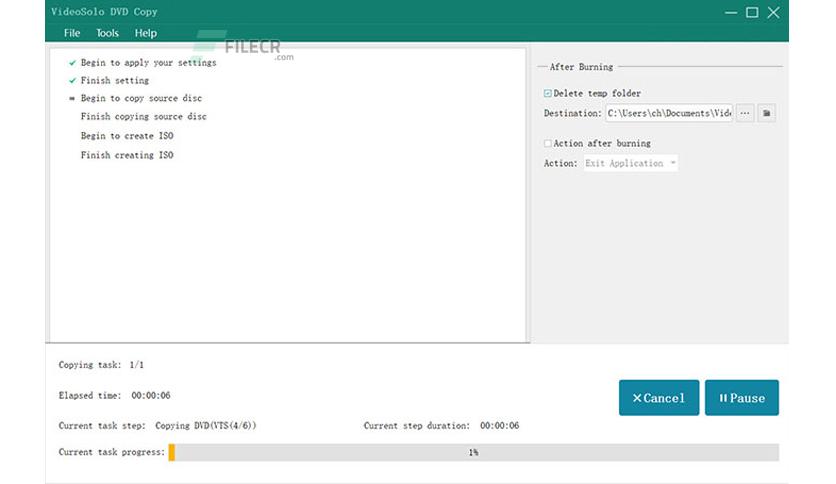Click the current task progress bar

tap(473, 452)
